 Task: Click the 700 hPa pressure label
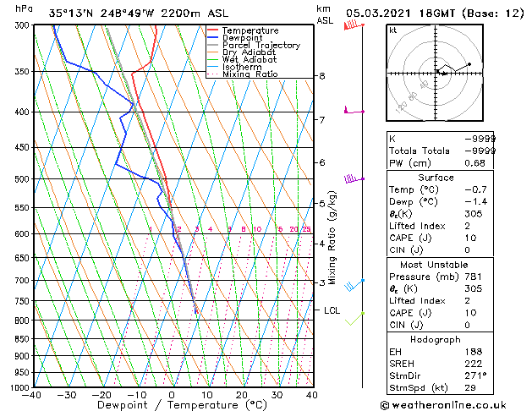pyautogui.click(x=24, y=281)
